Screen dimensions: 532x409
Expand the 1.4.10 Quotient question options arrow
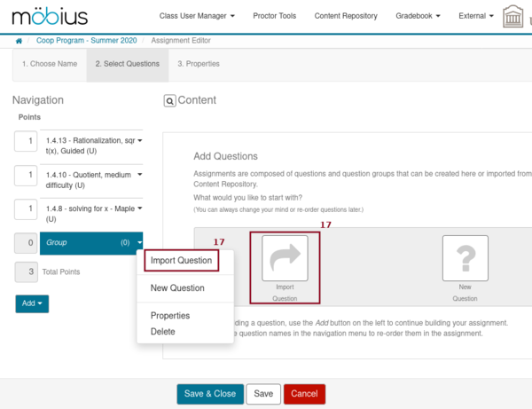pyautogui.click(x=140, y=175)
